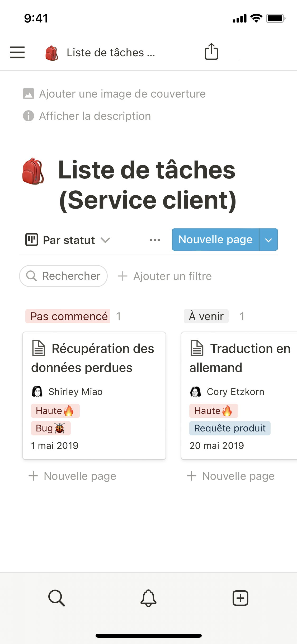The height and width of the screenshot is (644, 297).
Task: Open the hamburger sidebar menu
Action: pos(17,52)
